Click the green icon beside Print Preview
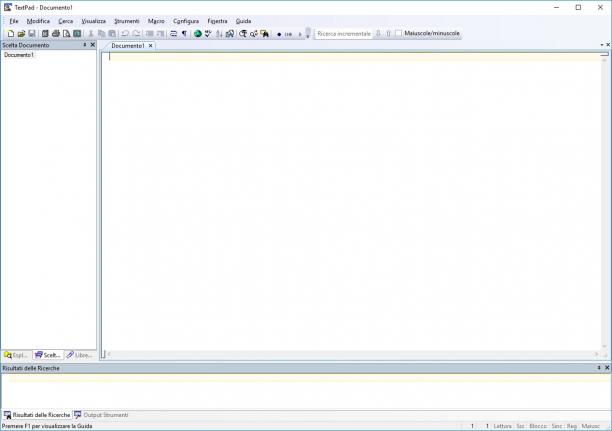Viewport: 612px width, 431px height. tap(77, 34)
